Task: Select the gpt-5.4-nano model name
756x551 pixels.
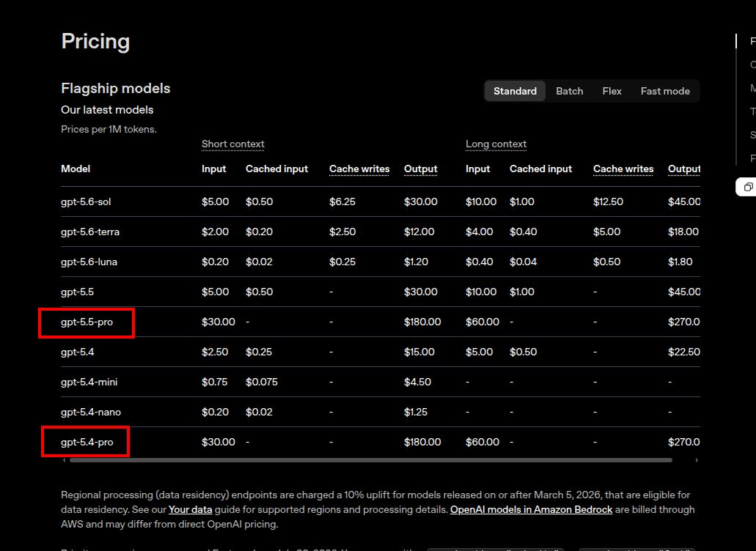Action: [x=91, y=413]
